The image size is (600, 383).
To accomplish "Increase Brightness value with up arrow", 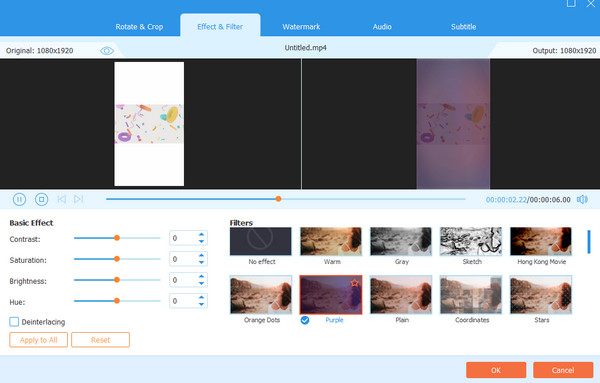I will point(201,276).
